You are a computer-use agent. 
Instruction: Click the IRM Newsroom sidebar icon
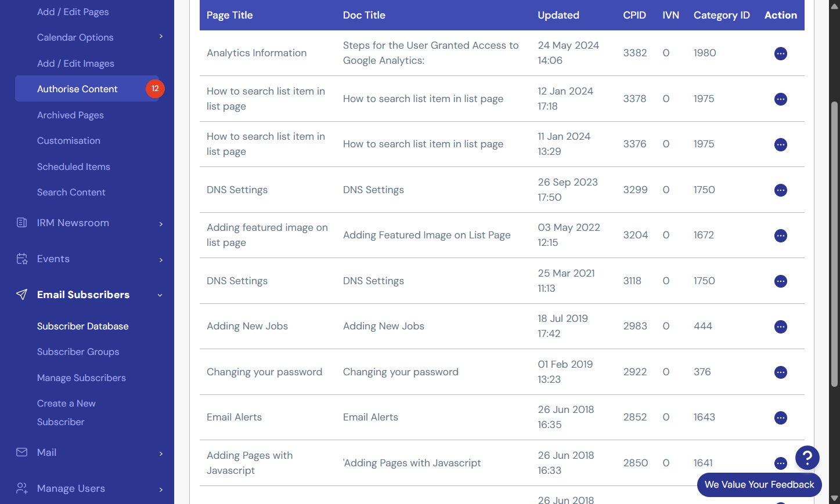point(22,223)
